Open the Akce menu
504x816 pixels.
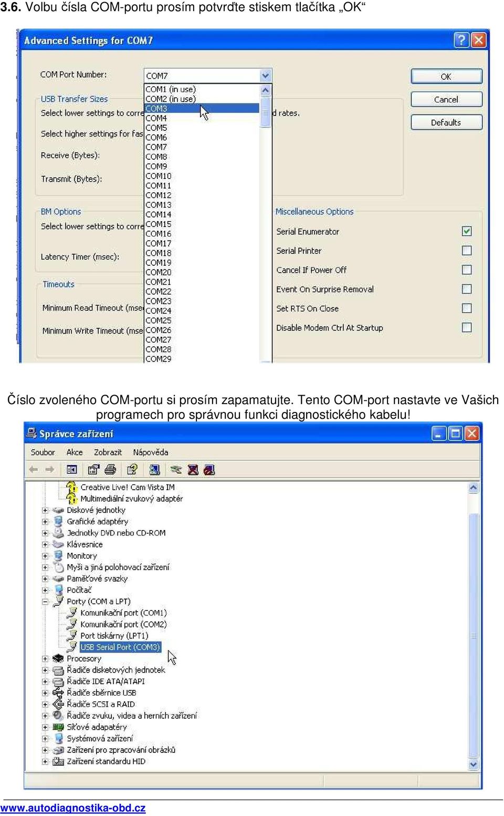point(75,452)
